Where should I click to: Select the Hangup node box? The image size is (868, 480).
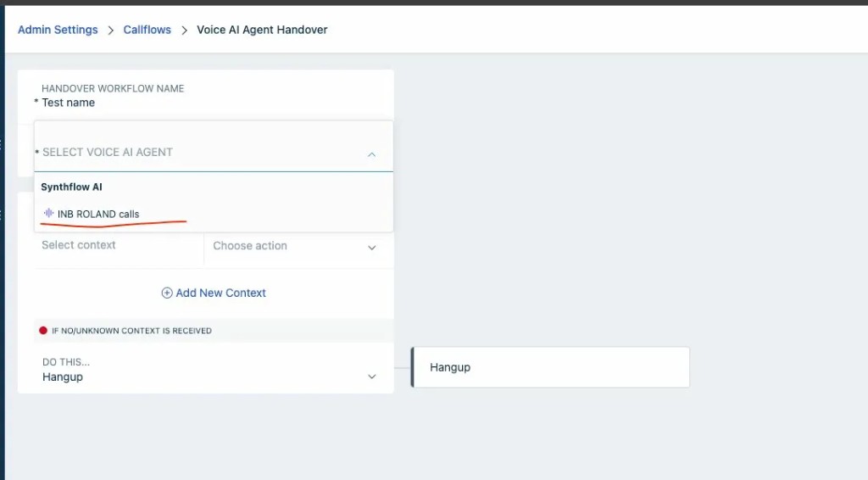click(550, 367)
